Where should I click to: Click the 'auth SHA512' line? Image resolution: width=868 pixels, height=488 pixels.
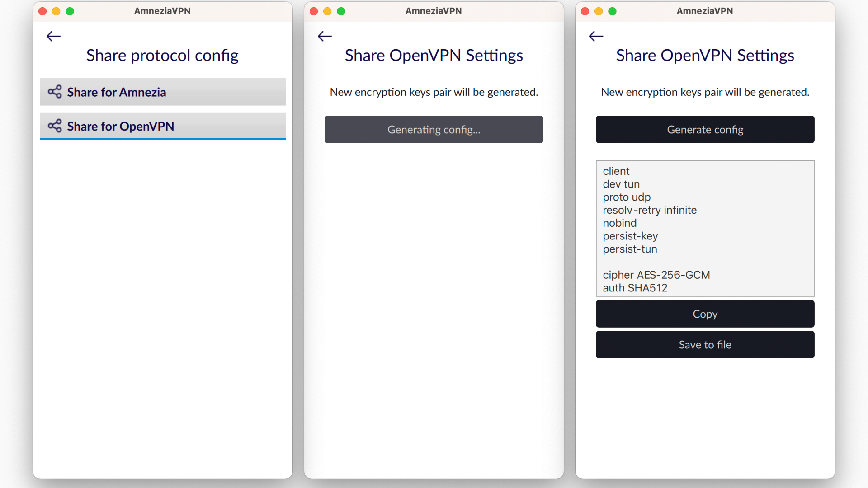point(635,288)
